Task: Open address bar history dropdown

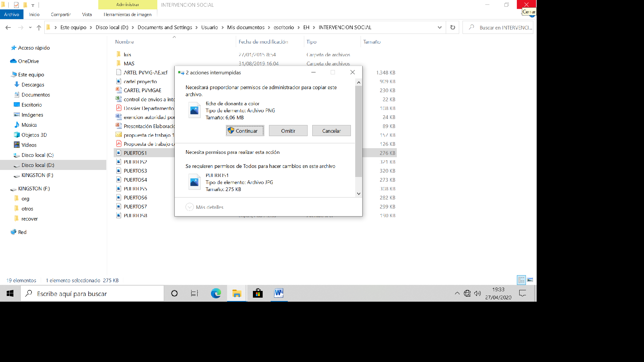Action: [440, 27]
